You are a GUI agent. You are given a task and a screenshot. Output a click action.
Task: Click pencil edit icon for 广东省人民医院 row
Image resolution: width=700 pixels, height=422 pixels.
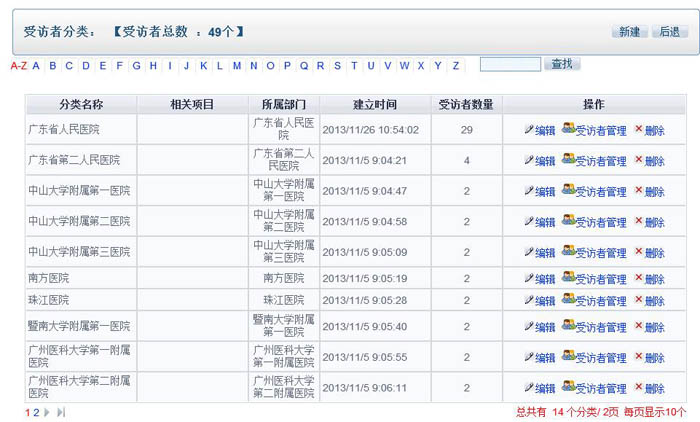529,130
